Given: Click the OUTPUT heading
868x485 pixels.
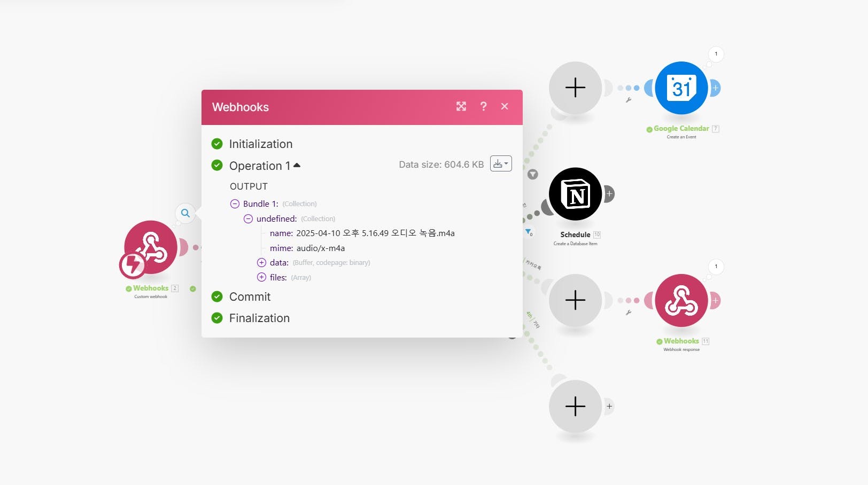Looking at the screenshot, I should 249,186.
